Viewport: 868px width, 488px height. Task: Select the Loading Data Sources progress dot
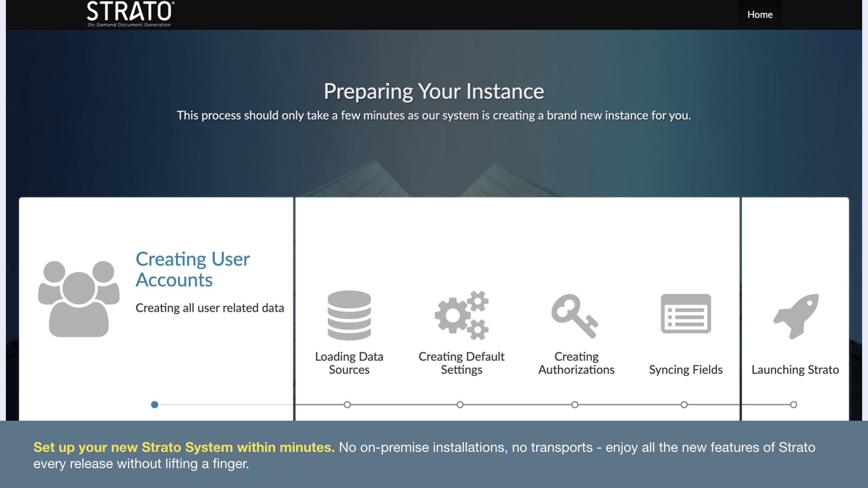347,404
